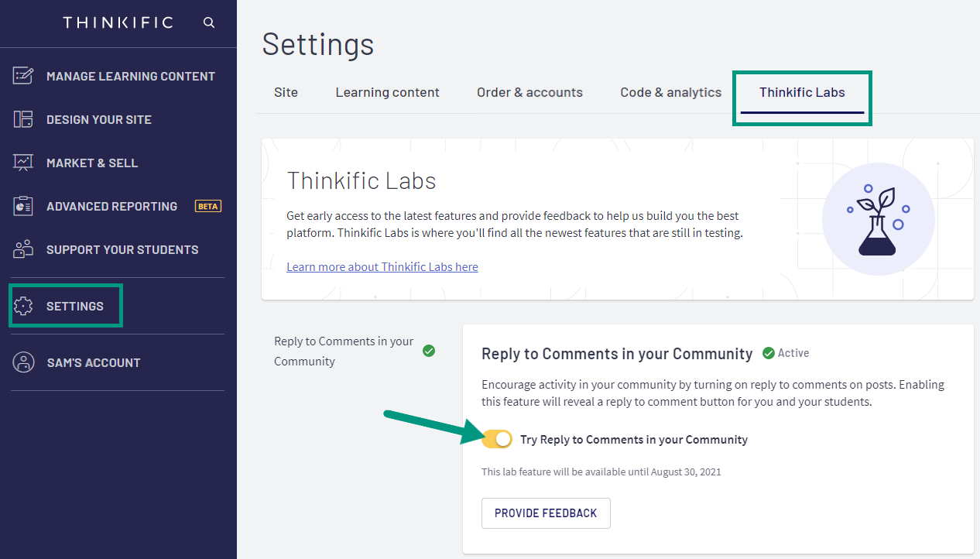Follow Learn more about Thinkific Labs link
This screenshot has height=559, width=980.
coord(382,266)
